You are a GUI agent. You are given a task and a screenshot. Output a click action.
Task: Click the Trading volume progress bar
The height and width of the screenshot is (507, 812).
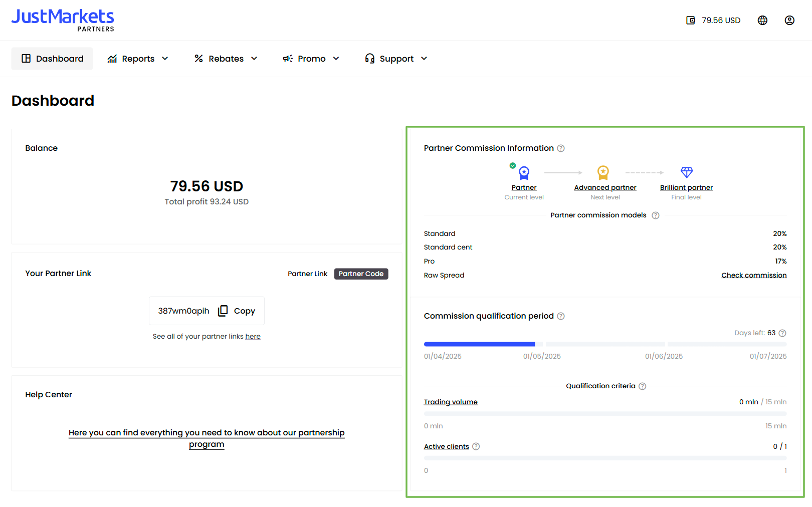(605, 414)
